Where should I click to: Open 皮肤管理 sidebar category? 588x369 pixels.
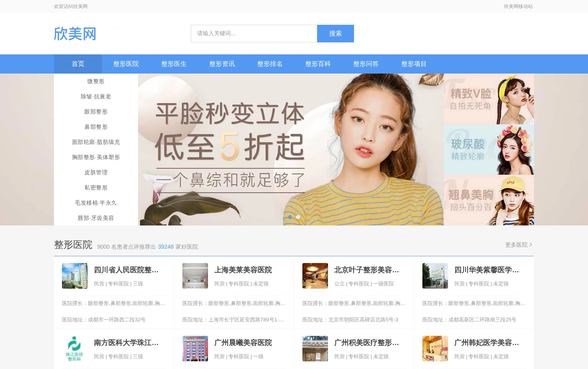point(96,172)
